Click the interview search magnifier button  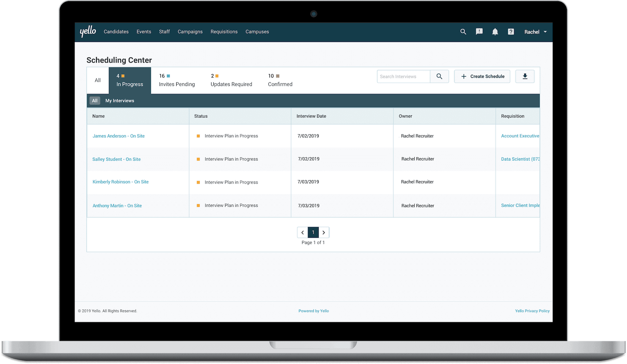coord(439,76)
